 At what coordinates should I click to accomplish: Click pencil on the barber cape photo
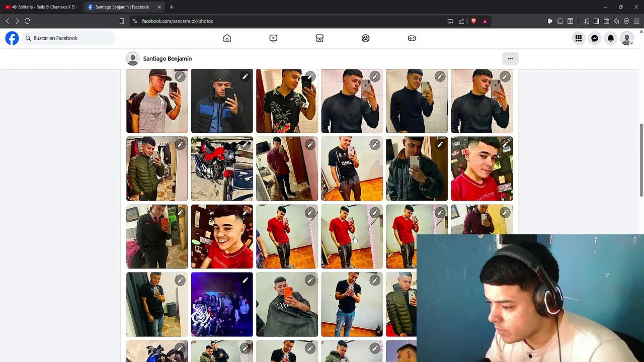(x=310, y=281)
